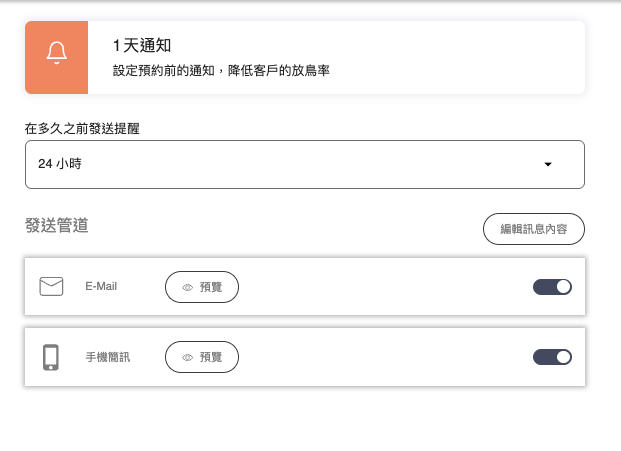
Task: Click the eye icon in 手機簡訊 預覽 button
Action: [187, 357]
